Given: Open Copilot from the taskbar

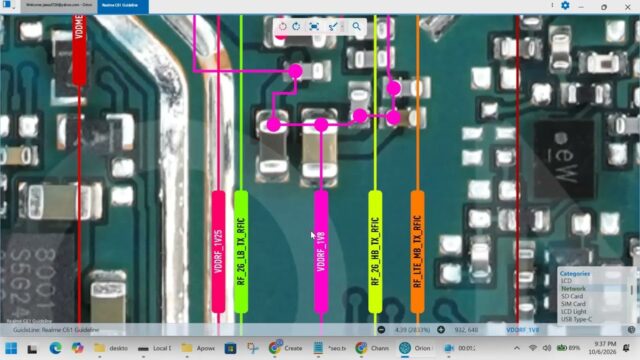Looking at the screenshot, I should coord(77,348).
